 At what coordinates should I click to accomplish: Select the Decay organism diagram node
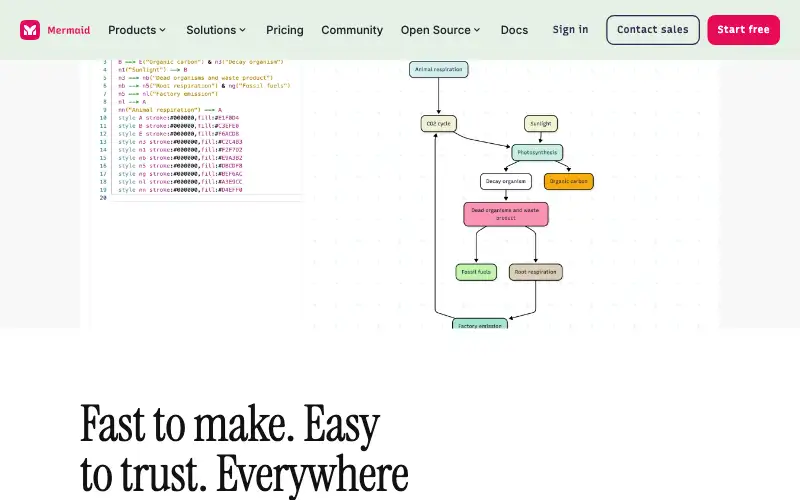(x=506, y=181)
